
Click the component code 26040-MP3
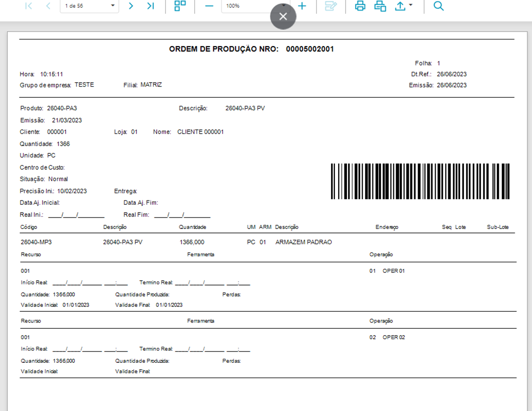click(37, 242)
